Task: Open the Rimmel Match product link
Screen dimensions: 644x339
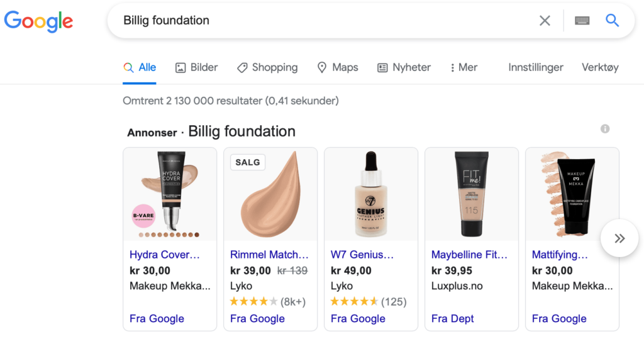Action: (269, 255)
